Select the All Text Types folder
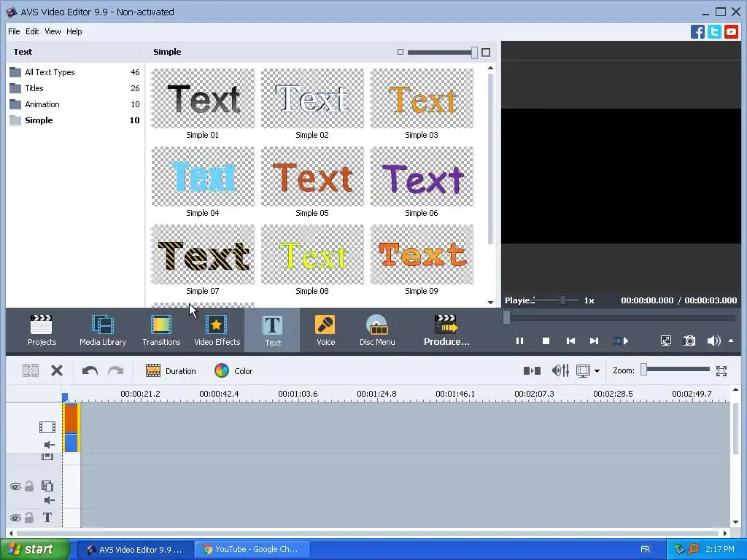The image size is (747, 560). (75, 72)
